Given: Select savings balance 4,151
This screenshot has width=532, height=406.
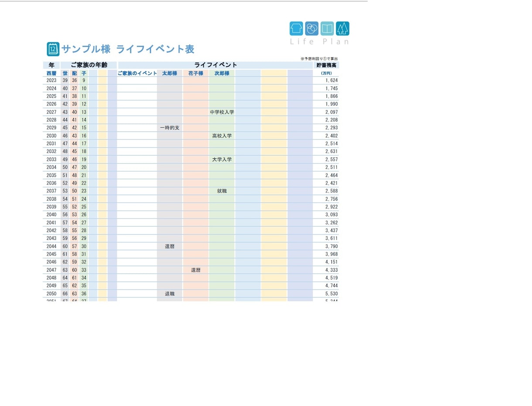Looking at the screenshot, I should (x=331, y=262).
